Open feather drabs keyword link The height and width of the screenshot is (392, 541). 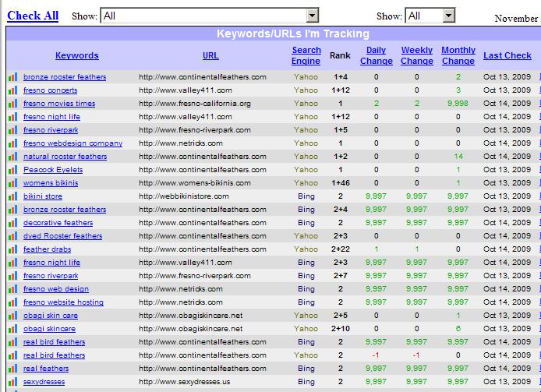click(x=48, y=249)
